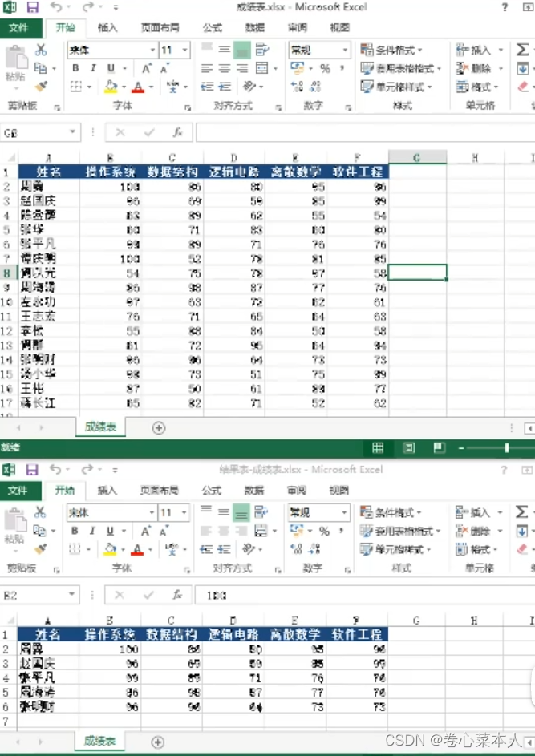The height and width of the screenshot is (756, 535).
Task: Save the 成绩表.xlsx workbook in the top window
Action: (x=32, y=6)
